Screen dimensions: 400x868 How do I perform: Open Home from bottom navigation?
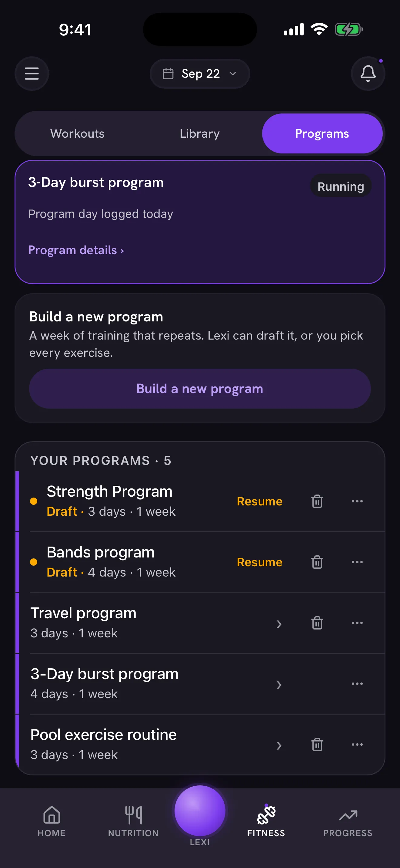coord(52,821)
